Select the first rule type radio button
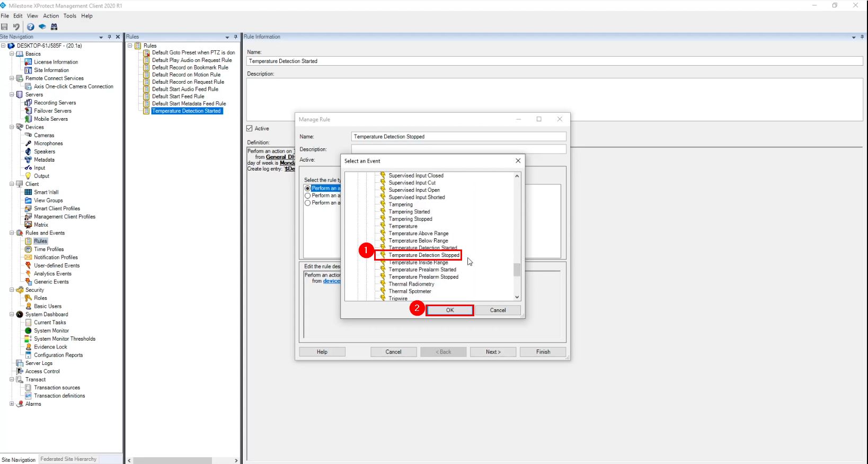Screen dimensions: 868x464 point(307,189)
